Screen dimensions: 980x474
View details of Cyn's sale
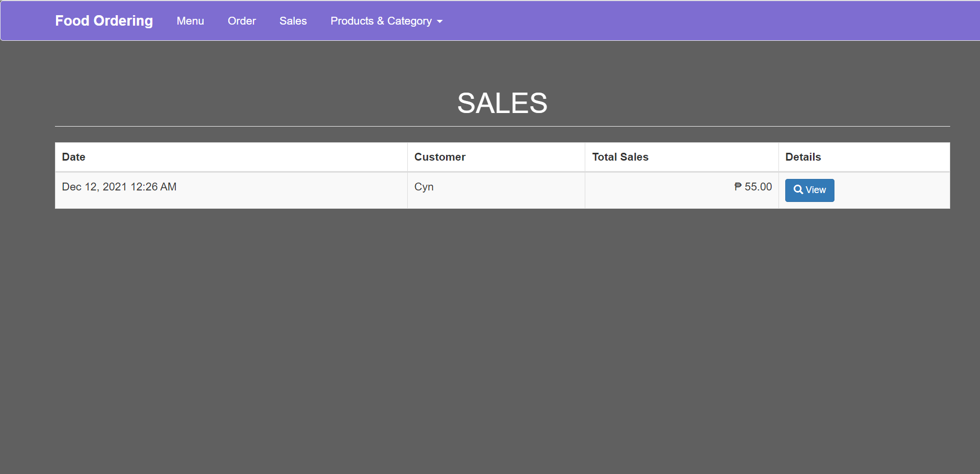click(809, 190)
